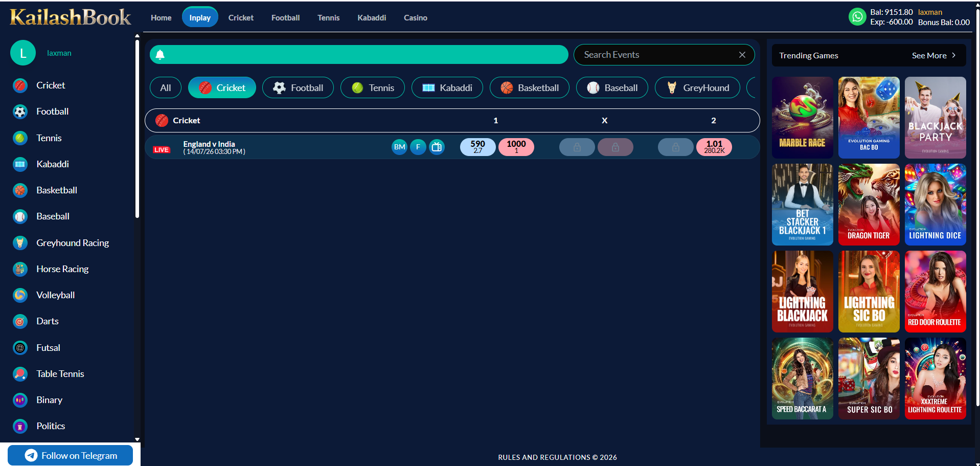
Task: Open Rules and Regulations footer link
Action: click(557, 457)
